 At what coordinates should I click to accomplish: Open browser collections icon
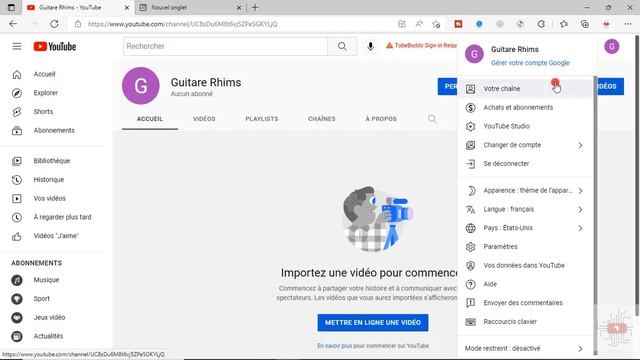point(585,24)
